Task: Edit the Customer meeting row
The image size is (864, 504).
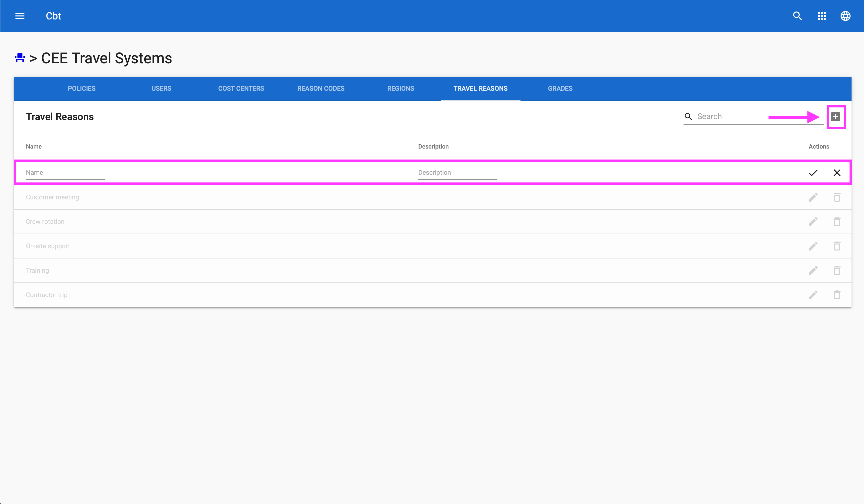Action: point(813,197)
